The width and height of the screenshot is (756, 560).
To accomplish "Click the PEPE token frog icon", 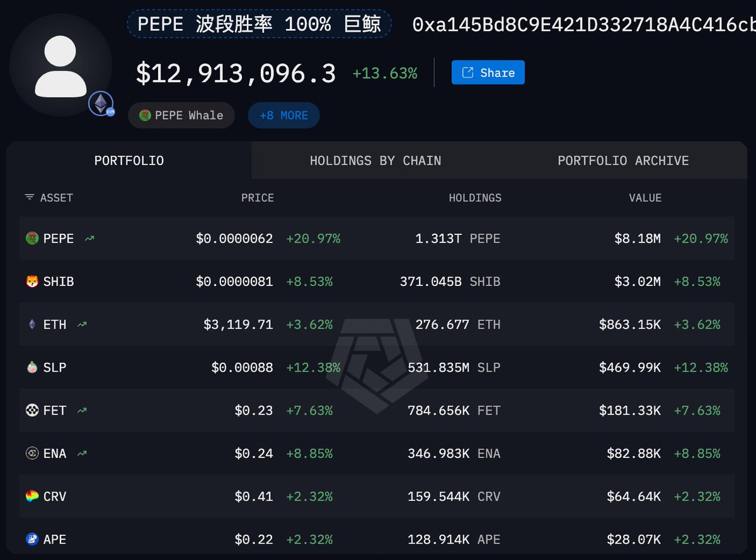I will (32, 239).
